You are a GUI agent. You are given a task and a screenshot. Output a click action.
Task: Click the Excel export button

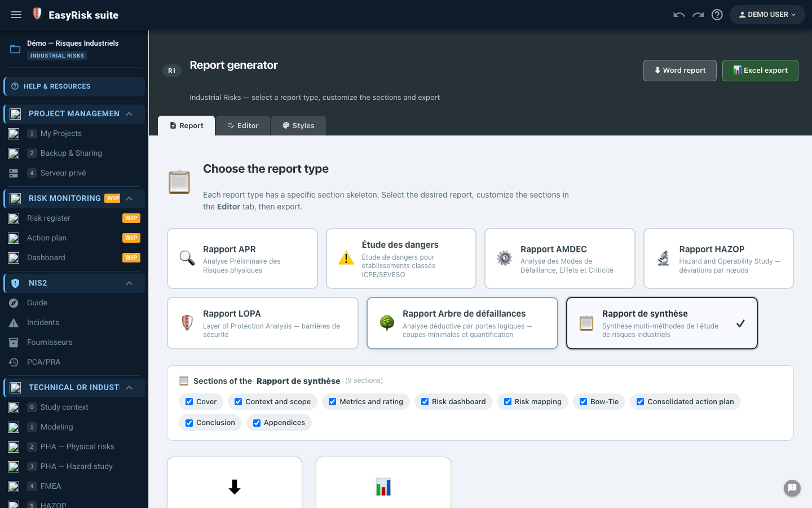pyautogui.click(x=760, y=71)
